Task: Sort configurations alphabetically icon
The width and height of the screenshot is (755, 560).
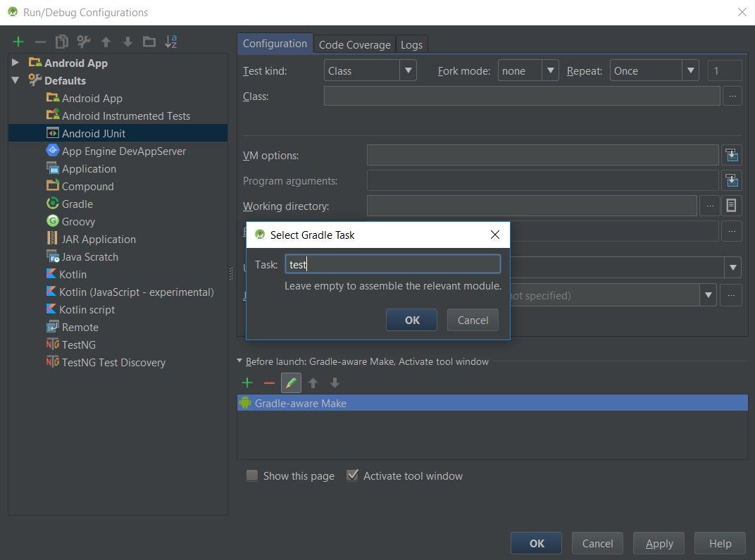Action: (171, 42)
